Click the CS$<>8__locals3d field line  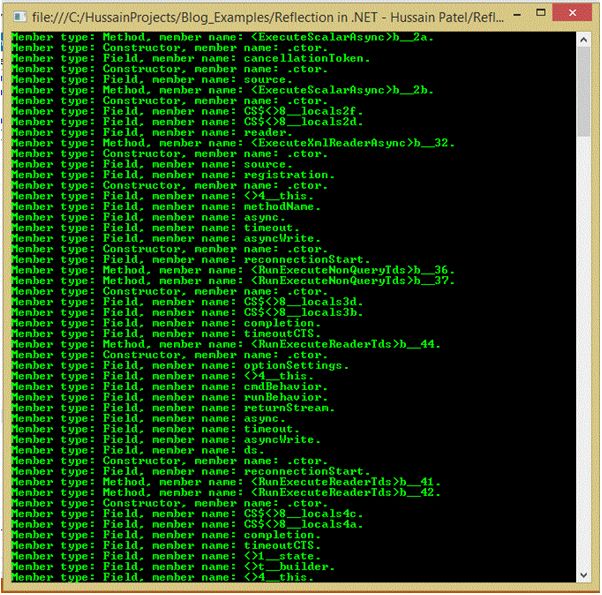coord(187,302)
